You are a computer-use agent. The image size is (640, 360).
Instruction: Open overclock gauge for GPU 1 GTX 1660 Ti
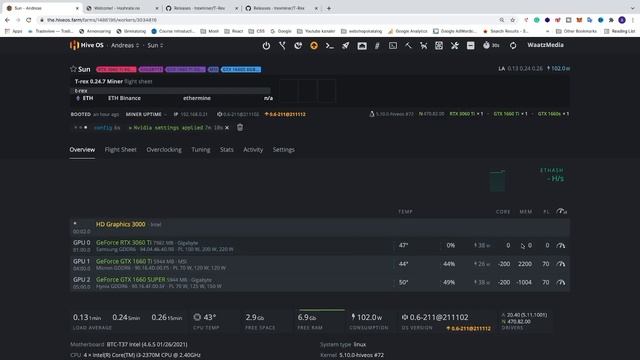point(561,264)
